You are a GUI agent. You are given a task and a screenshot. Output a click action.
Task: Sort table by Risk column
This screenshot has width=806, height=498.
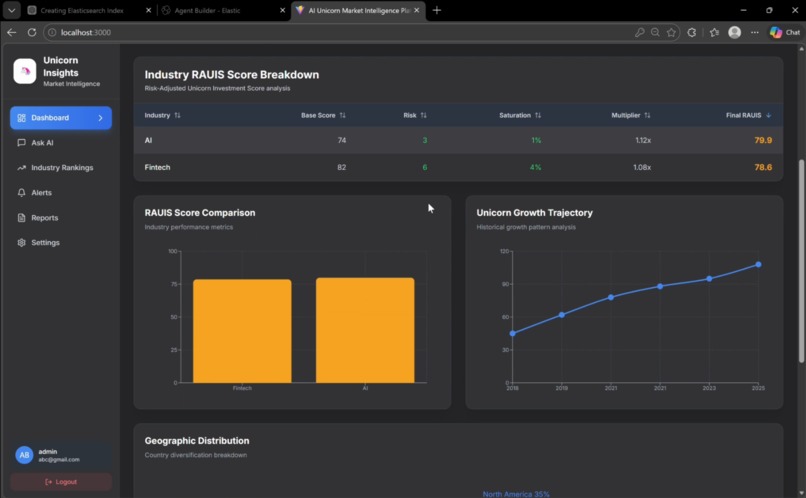(x=415, y=115)
